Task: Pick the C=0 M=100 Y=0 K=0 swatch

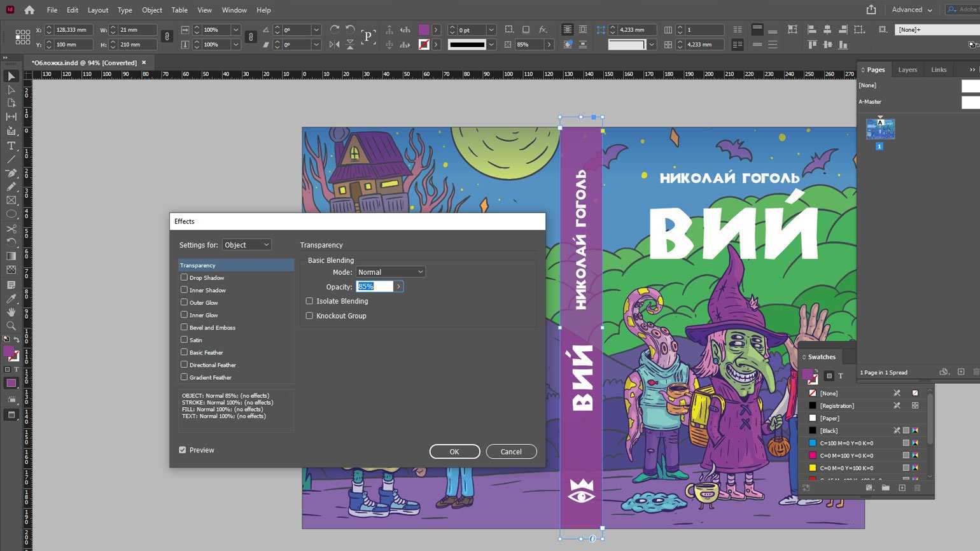Action: [846, 456]
